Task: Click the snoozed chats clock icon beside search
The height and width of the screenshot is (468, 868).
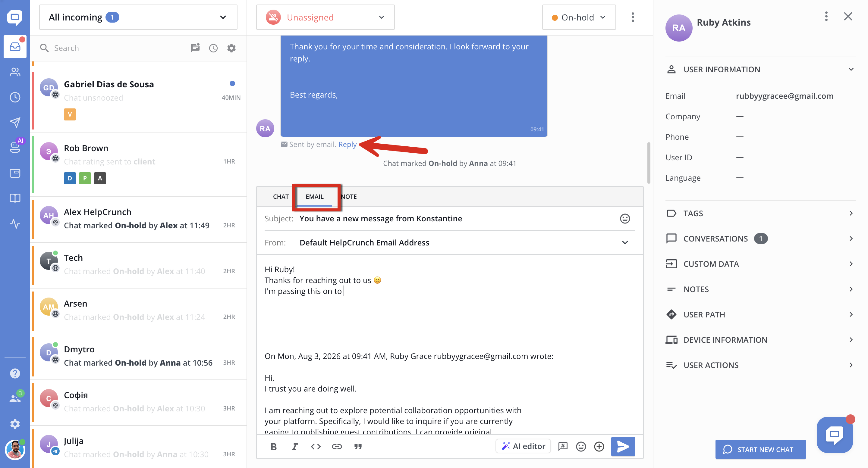Action: pyautogui.click(x=213, y=48)
